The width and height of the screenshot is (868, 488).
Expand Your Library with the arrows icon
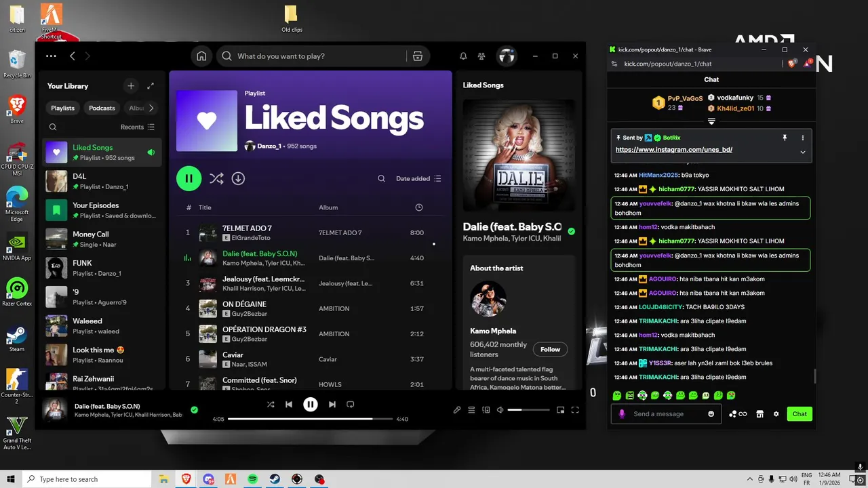coord(151,85)
